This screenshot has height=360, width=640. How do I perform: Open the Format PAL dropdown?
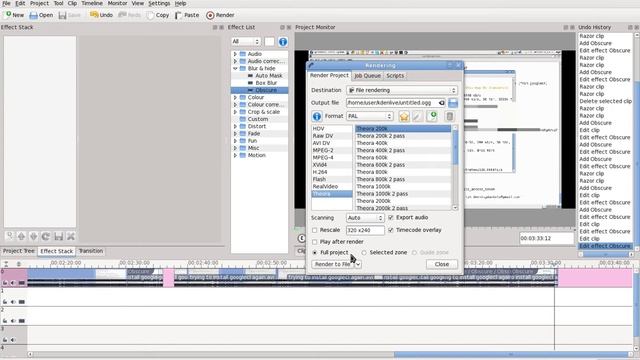click(370, 116)
